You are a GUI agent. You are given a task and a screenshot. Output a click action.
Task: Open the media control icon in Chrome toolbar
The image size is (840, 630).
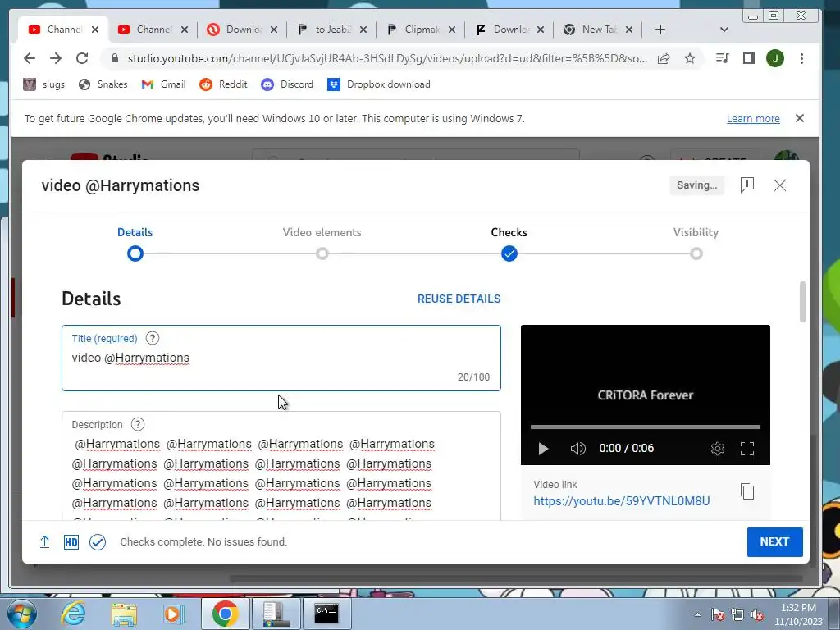click(x=722, y=58)
